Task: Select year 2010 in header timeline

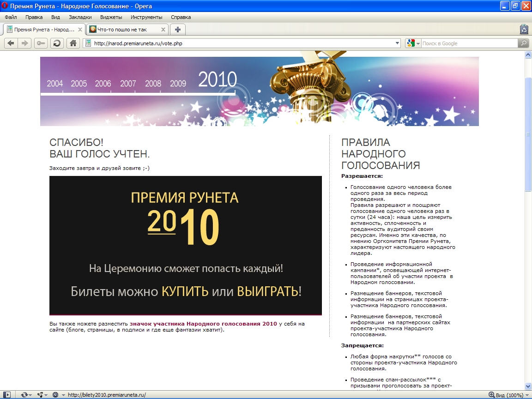Action: click(x=218, y=79)
